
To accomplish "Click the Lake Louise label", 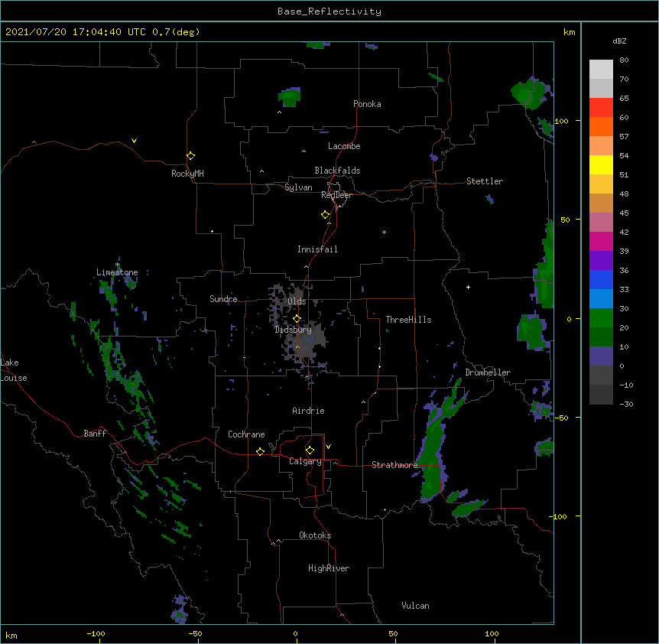I will click(x=12, y=370).
